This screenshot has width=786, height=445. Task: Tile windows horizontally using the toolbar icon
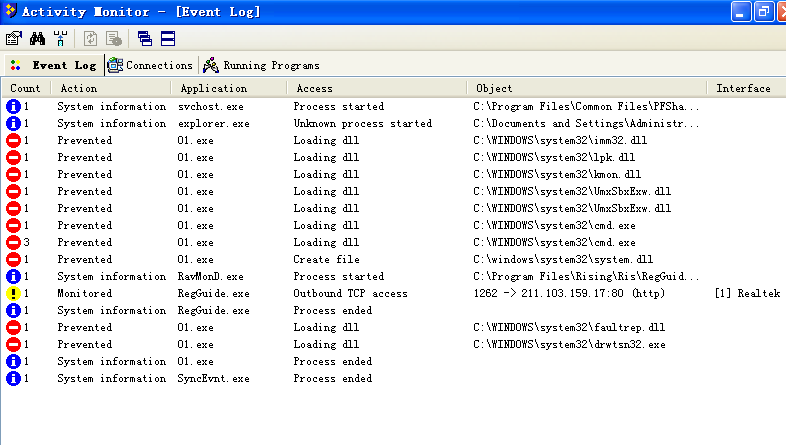(x=168, y=39)
